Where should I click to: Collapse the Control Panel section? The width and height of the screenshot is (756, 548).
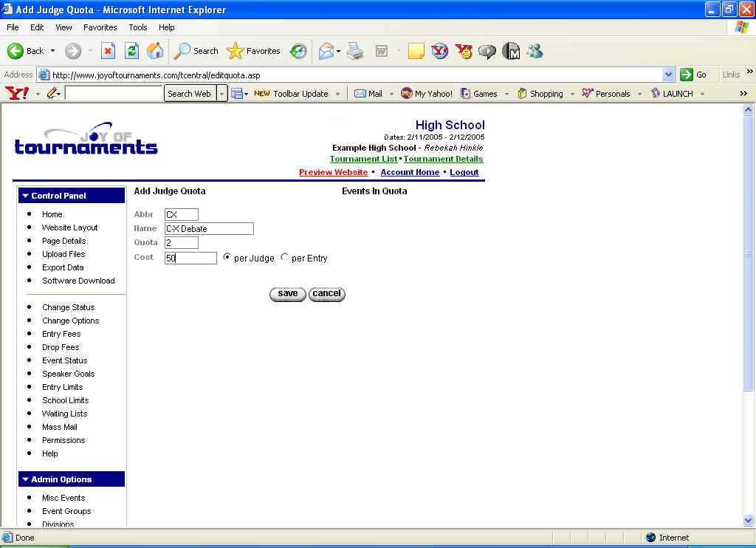tap(26, 196)
